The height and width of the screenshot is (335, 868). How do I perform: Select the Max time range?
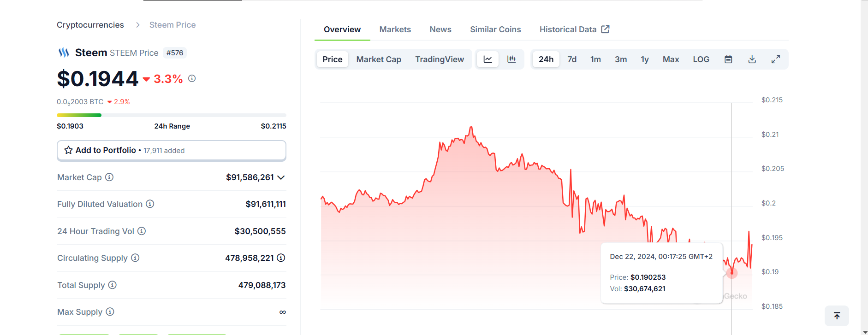coord(671,59)
